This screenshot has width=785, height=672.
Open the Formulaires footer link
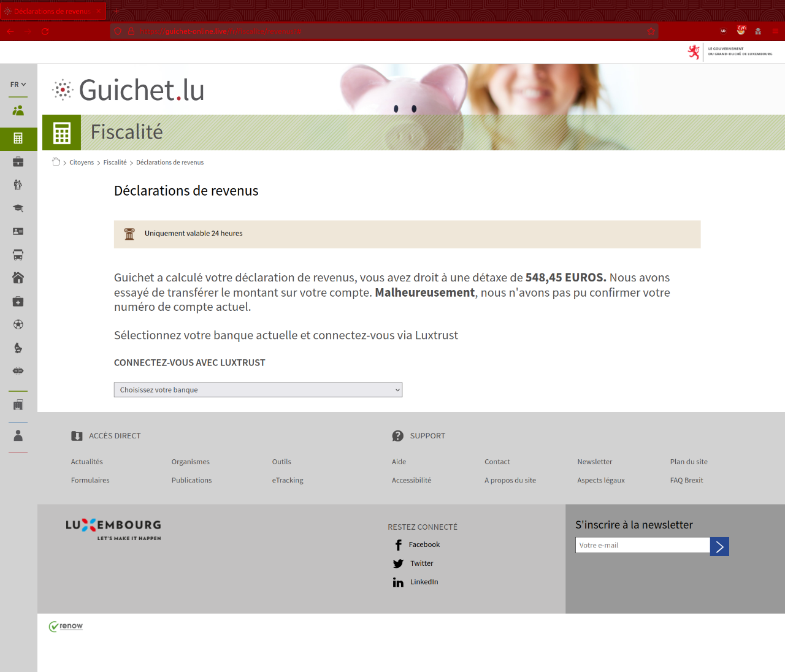90,480
